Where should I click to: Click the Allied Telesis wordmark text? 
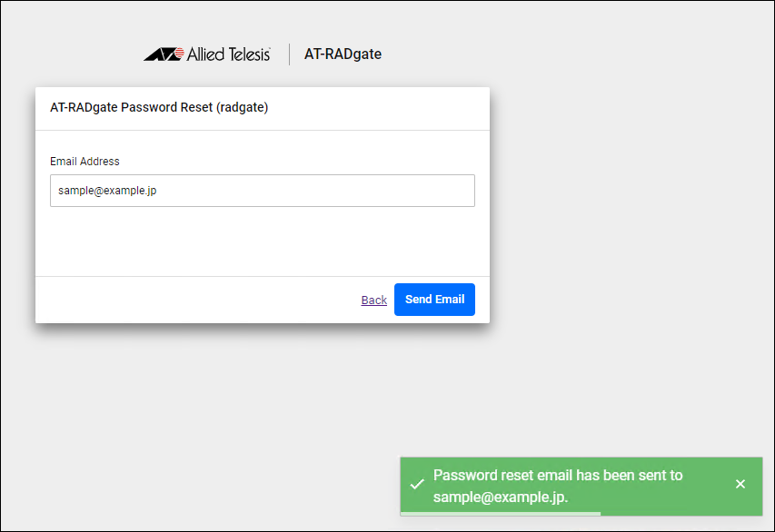229,54
